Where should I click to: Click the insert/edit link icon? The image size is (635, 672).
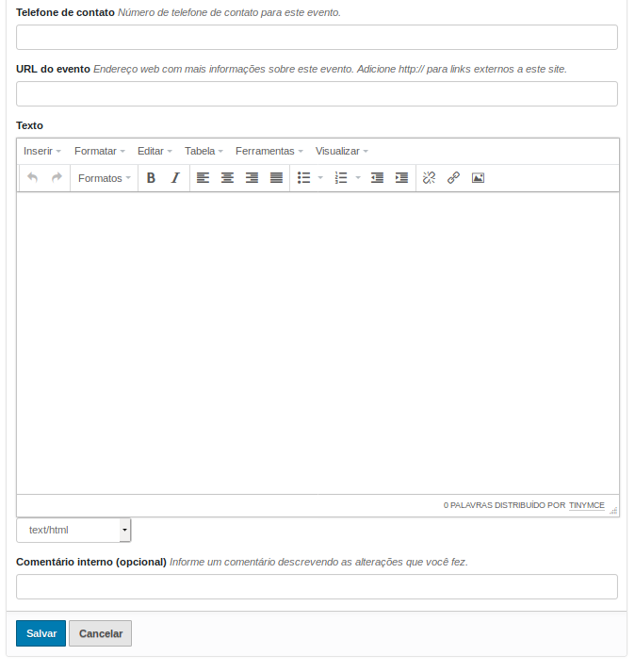click(453, 178)
